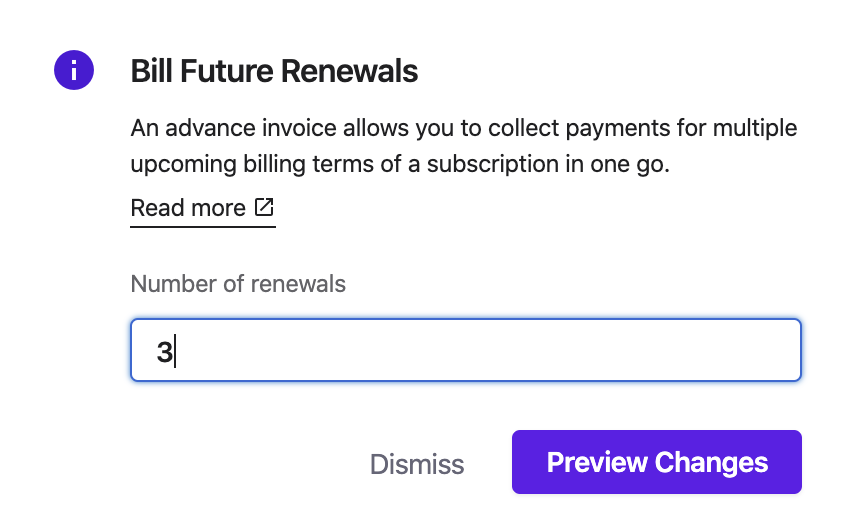Click the value 3 in the renewals field
This screenshot has height=522, width=854.
click(164, 351)
